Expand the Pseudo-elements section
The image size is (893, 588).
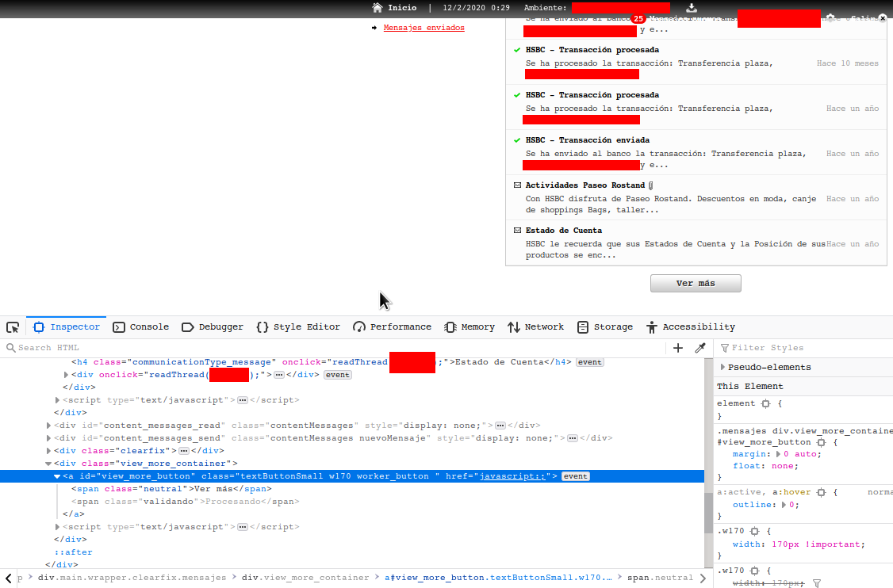coord(722,367)
